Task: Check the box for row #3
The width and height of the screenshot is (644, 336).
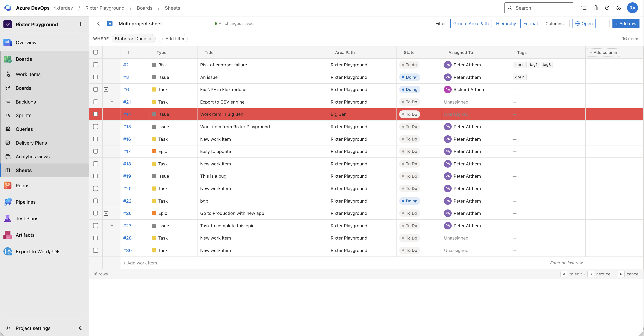Action: click(96, 77)
